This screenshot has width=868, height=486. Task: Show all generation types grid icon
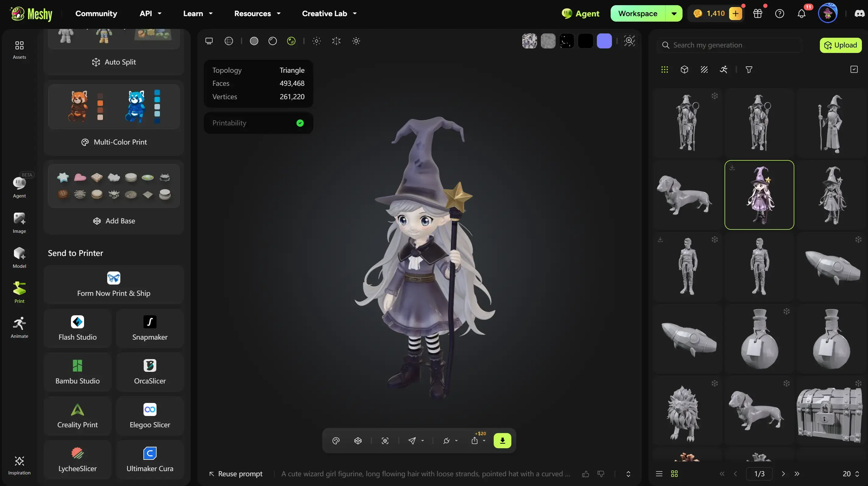click(x=665, y=70)
